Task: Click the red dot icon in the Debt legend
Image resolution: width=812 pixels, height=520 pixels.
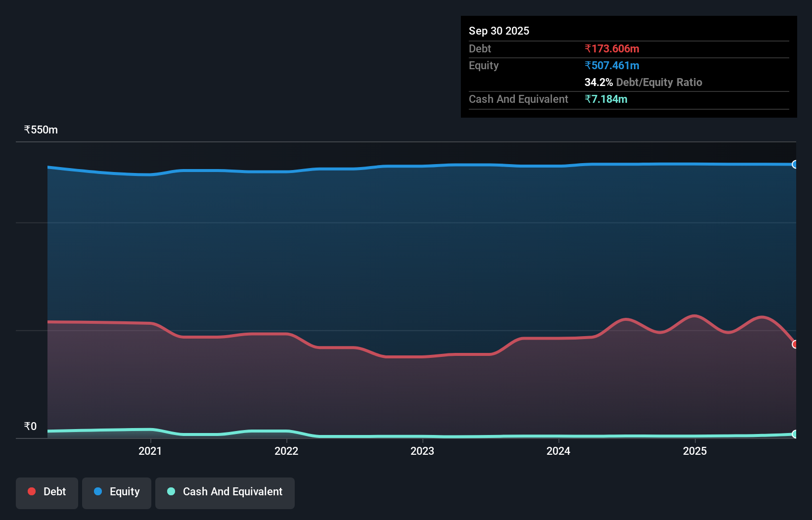Action: tap(31, 492)
